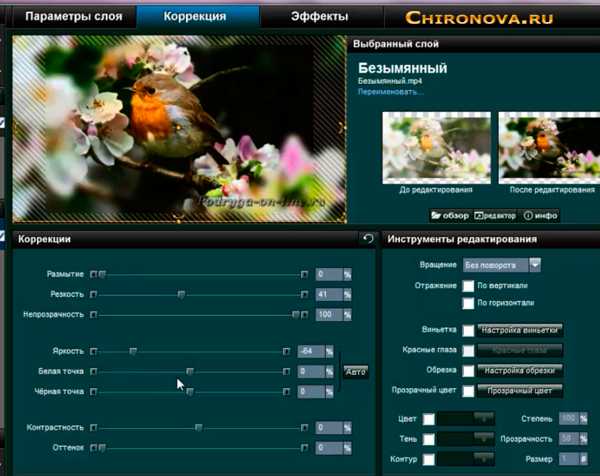Screen dimensions: 600x476
Task: Enable the Обрезка checkbox
Action: coord(468,370)
